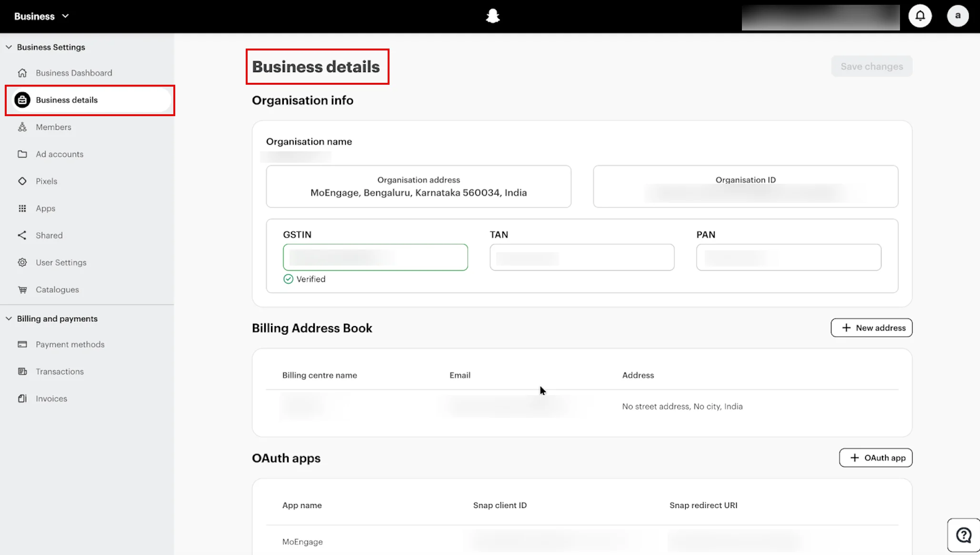Click the Organisation ID box

point(746,187)
